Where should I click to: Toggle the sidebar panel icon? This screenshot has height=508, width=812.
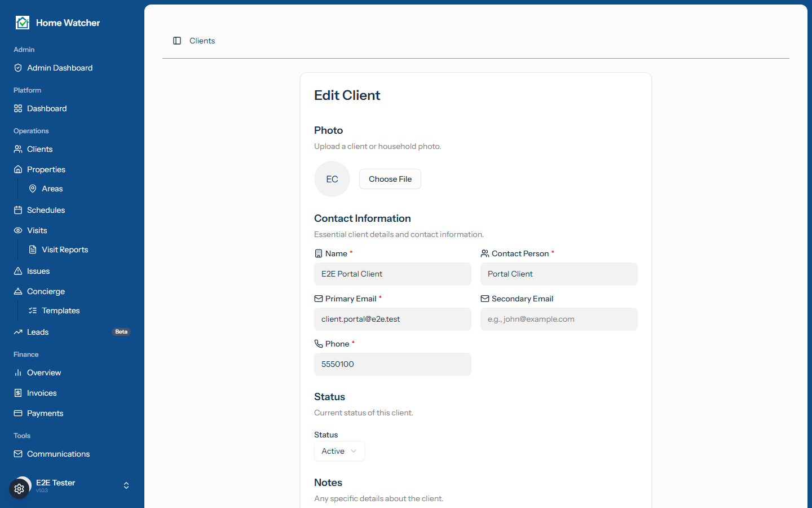pyautogui.click(x=177, y=41)
